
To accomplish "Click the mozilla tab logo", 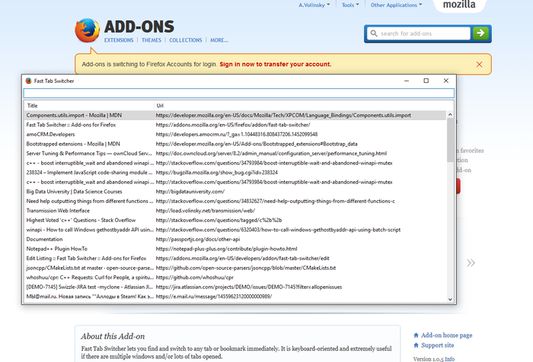I will (x=459, y=5).
